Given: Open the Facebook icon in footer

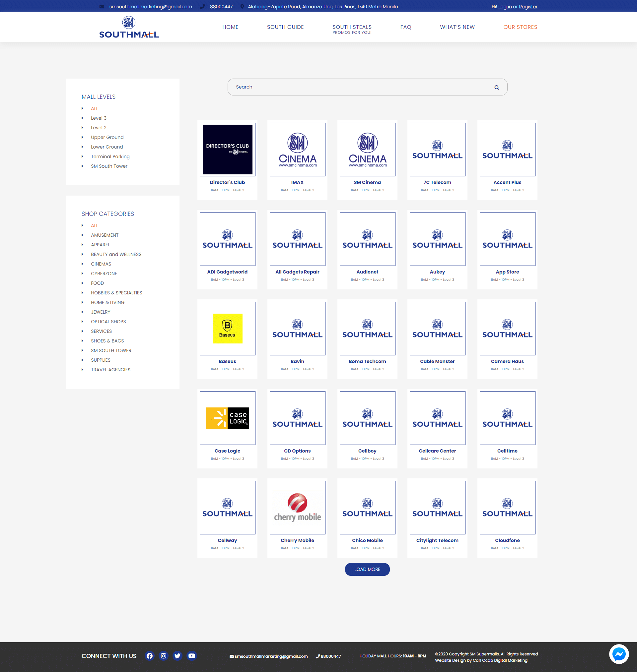Looking at the screenshot, I should click(x=149, y=656).
